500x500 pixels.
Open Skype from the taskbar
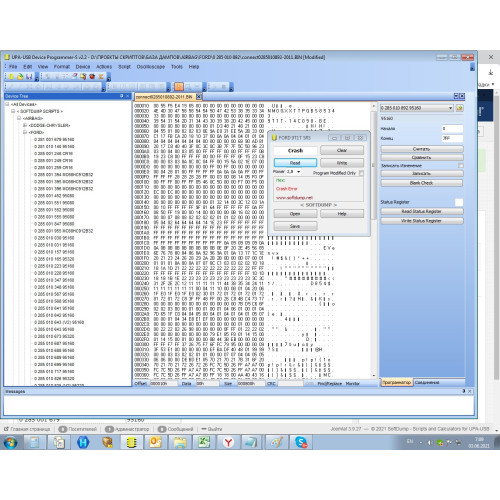click(x=301, y=442)
